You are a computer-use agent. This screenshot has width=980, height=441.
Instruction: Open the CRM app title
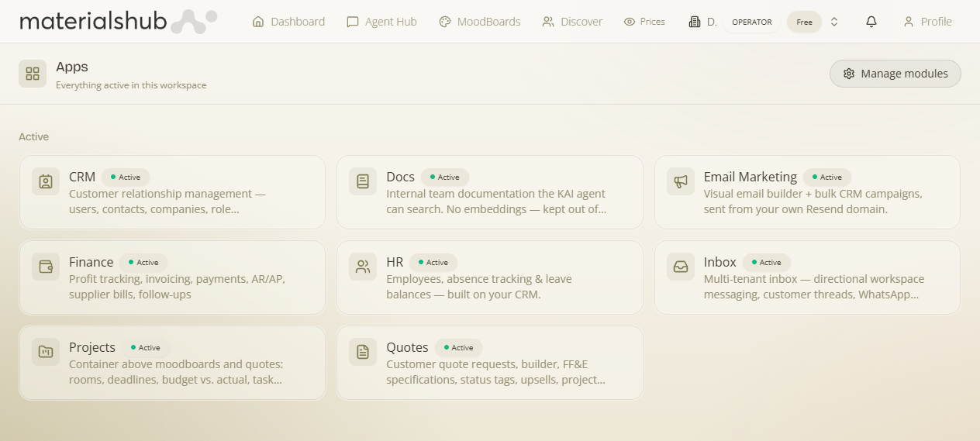pos(82,177)
